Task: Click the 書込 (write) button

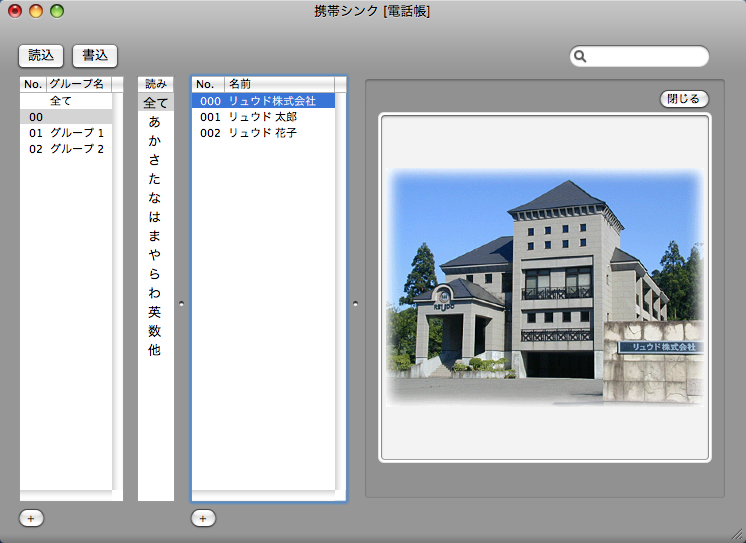Action: [x=95, y=56]
